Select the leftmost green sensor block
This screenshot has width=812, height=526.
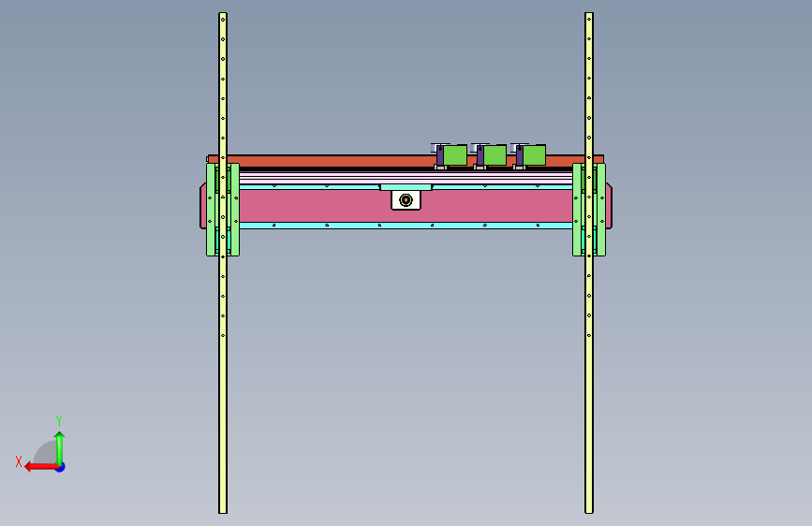click(x=454, y=155)
